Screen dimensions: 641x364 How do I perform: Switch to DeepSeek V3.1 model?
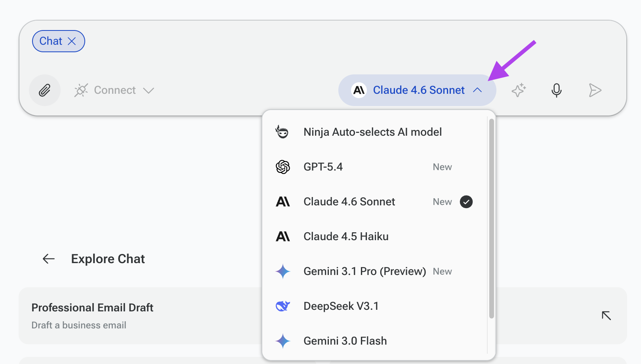pyautogui.click(x=374, y=306)
